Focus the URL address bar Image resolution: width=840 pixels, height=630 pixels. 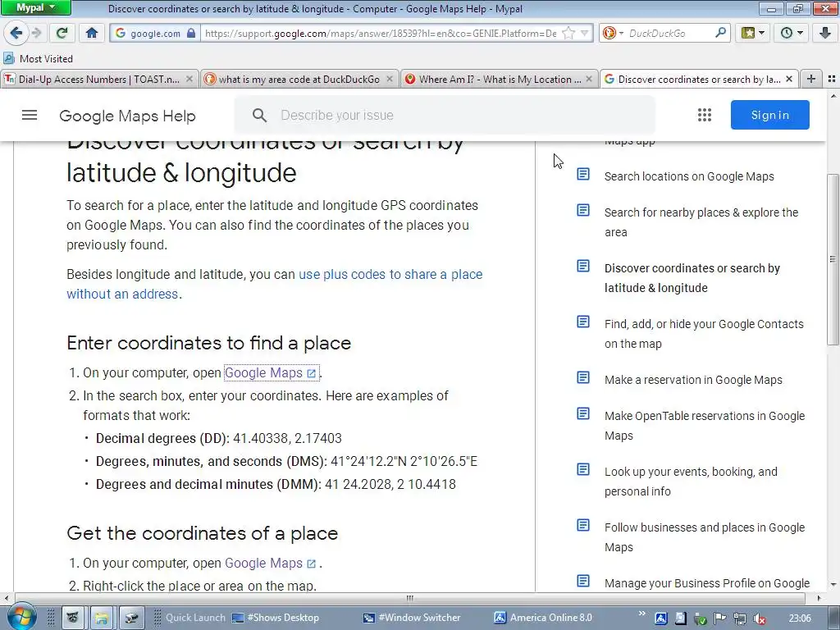(x=381, y=33)
